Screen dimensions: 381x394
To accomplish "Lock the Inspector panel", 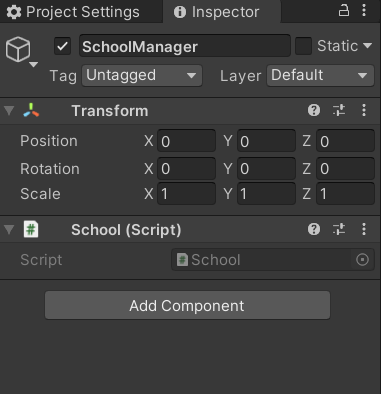I will point(344,10).
